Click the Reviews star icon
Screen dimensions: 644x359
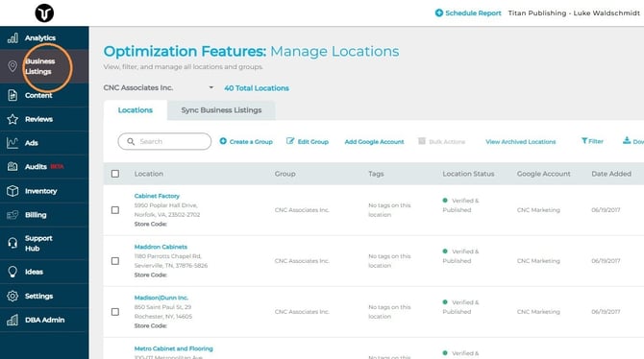click(x=12, y=119)
